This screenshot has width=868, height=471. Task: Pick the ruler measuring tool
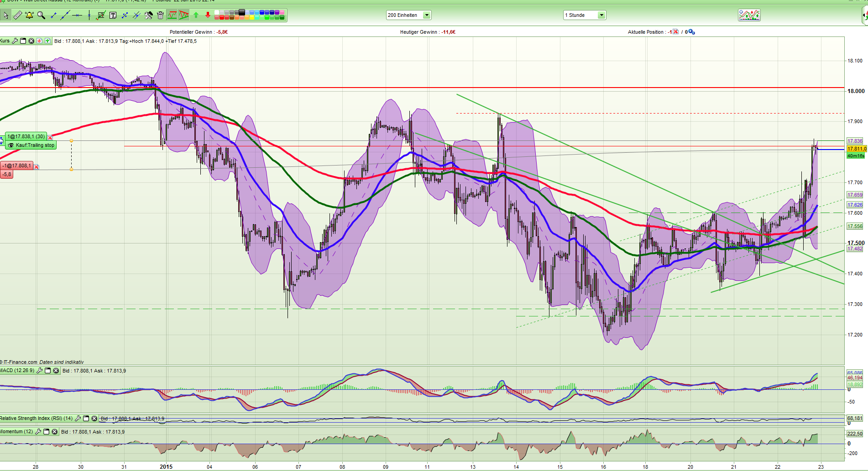coord(17,16)
